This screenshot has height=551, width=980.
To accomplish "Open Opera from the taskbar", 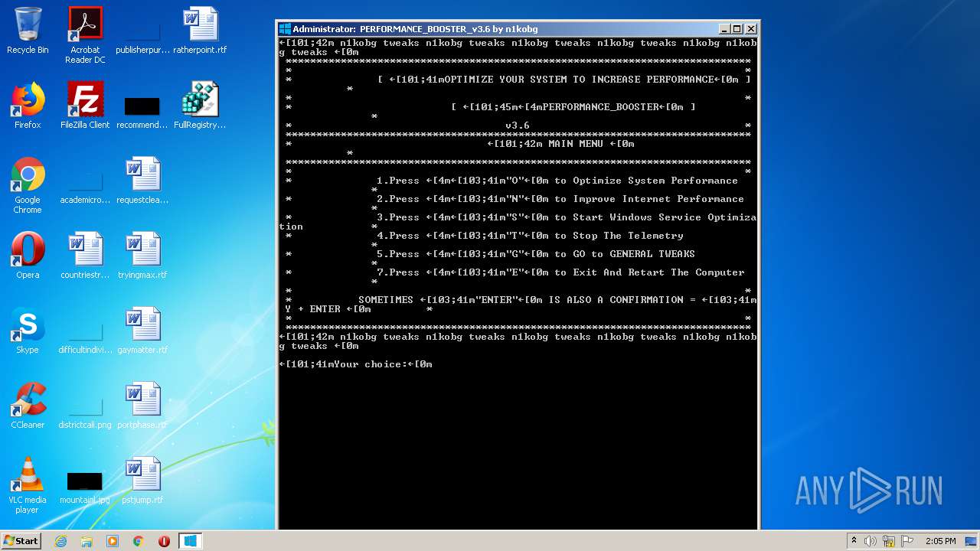I will click(x=164, y=541).
